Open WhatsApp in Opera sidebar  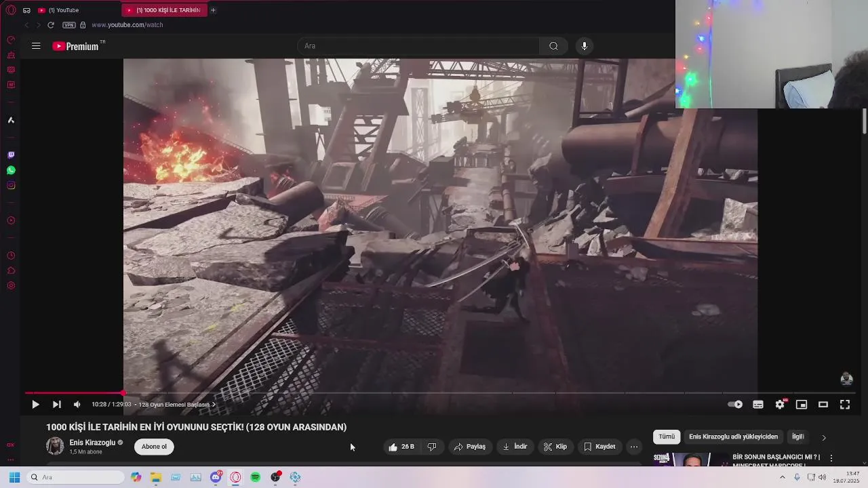pyautogui.click(x=11, y=170)
